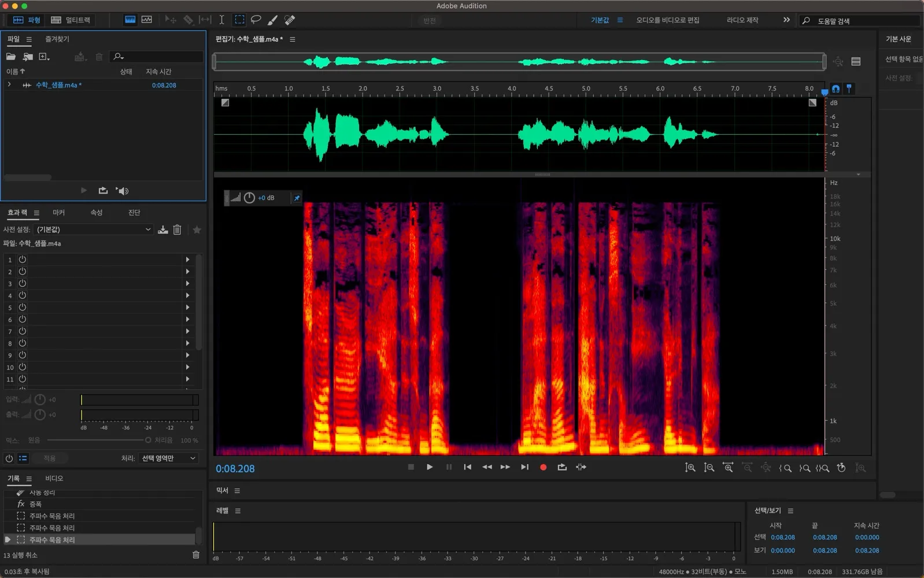Click the 적용 apply button
Screen dimensions: 924x578
(50, 458)
